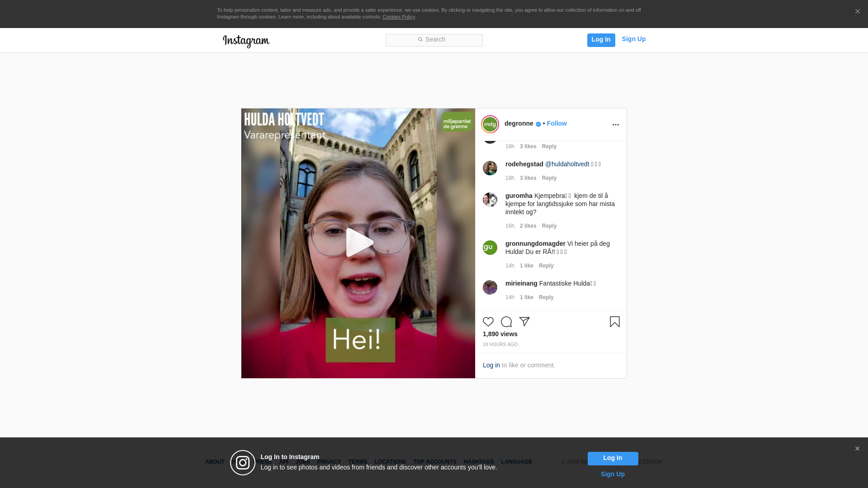Save post with bookmark icon
868x488 pixels.
pos(615,322)
